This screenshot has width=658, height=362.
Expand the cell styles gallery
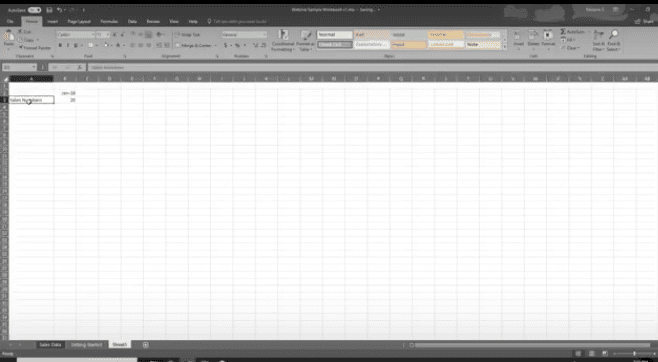[x=504, y=47]
